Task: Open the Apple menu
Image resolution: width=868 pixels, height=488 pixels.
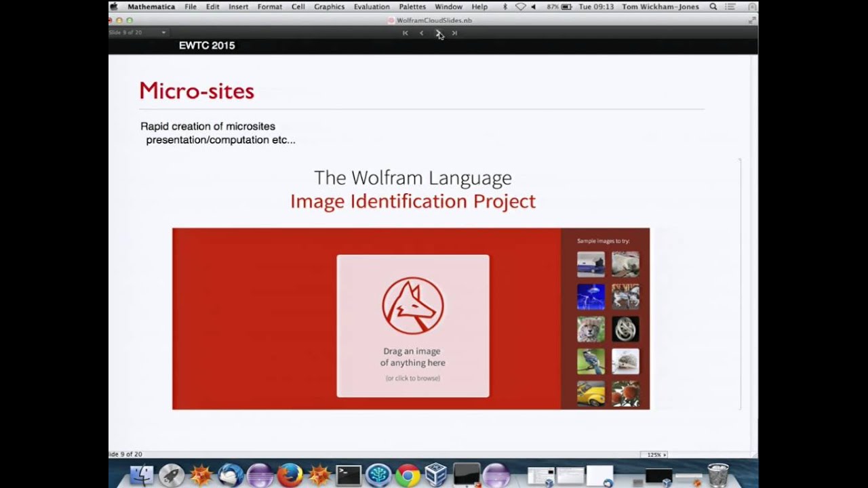Action: (114, 7)
